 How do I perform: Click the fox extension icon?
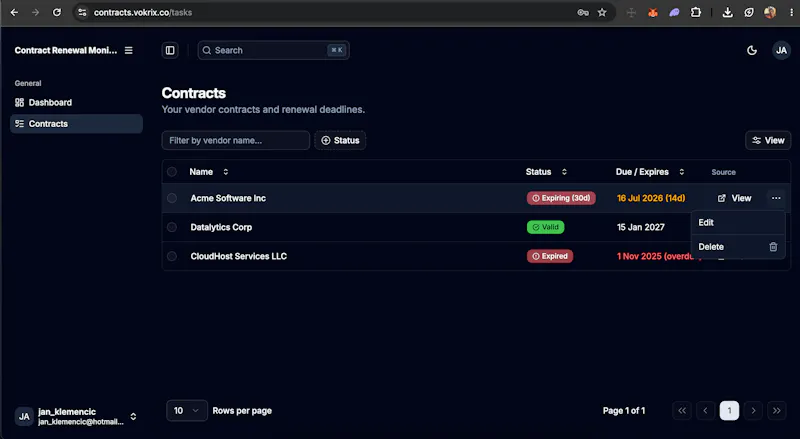coord(653,12)
